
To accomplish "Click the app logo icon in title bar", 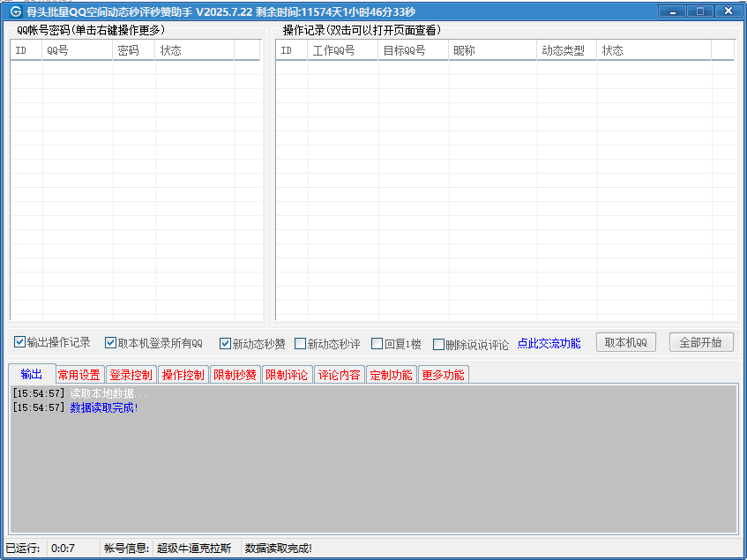I will [15, 11].
